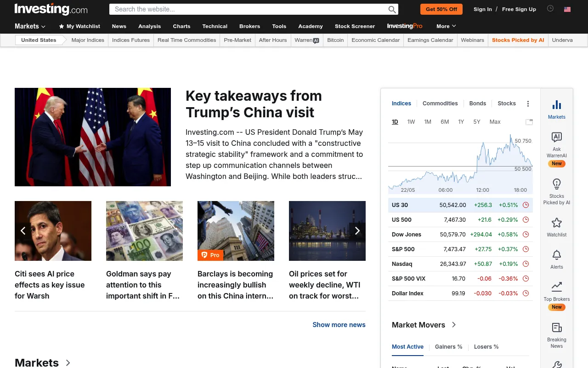Open Citi sees AI price effects article
The image size is (588, 368).
tap(50, 285)
